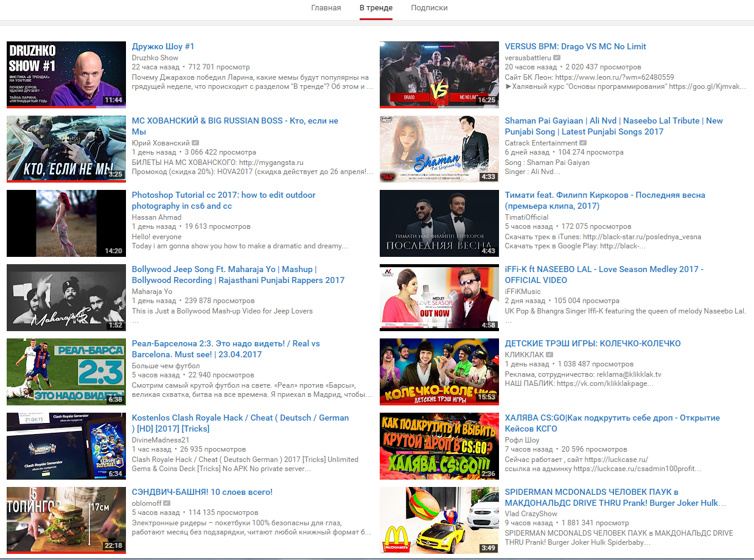Click the 'ХАЛЯВА CS:GO' video title
This screenshot has width=754, height=560.
(x=612, y=423)
